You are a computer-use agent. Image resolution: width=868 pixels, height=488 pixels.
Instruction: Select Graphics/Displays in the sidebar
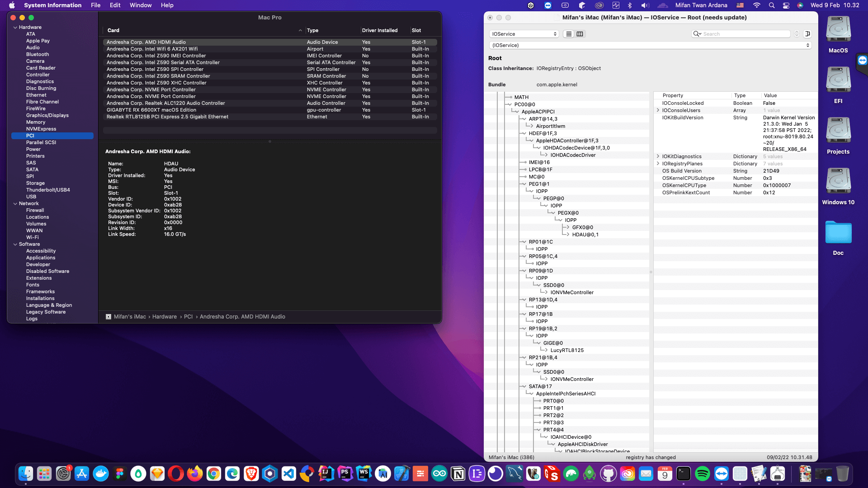coord(47,116)
